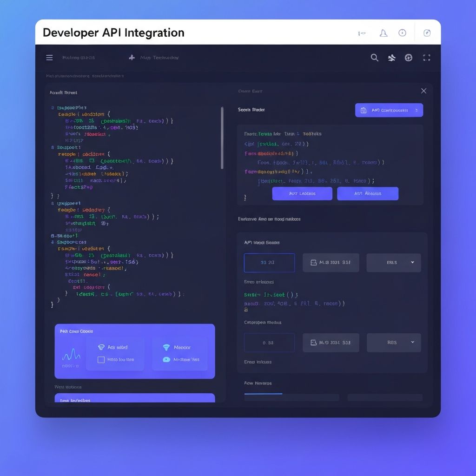Click the globe icon near the toolbar corner

[409, 57]
